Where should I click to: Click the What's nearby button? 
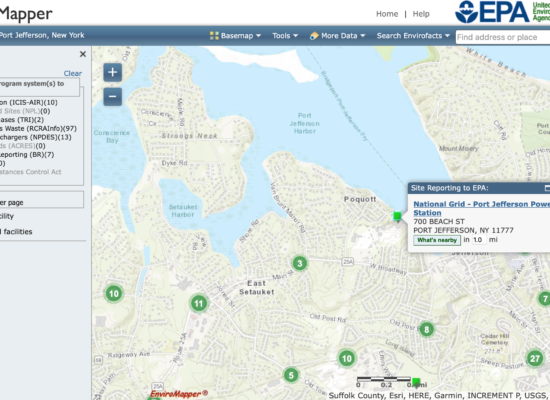click(437, 240)
